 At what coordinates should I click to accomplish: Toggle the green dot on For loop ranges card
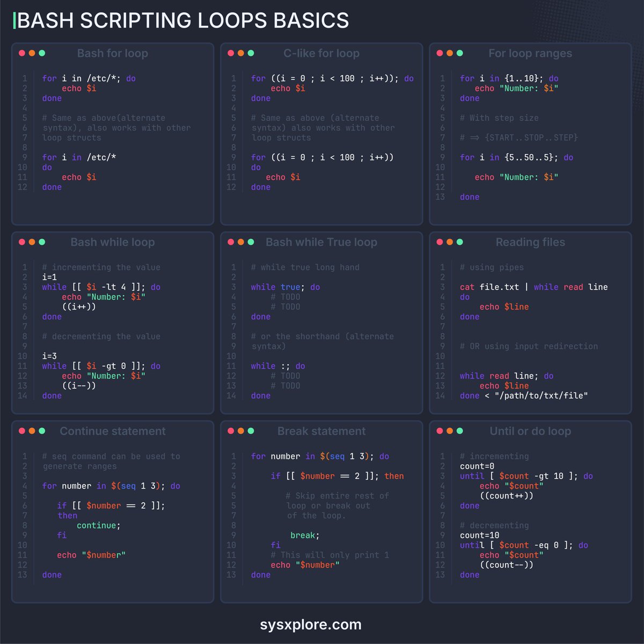459,53
